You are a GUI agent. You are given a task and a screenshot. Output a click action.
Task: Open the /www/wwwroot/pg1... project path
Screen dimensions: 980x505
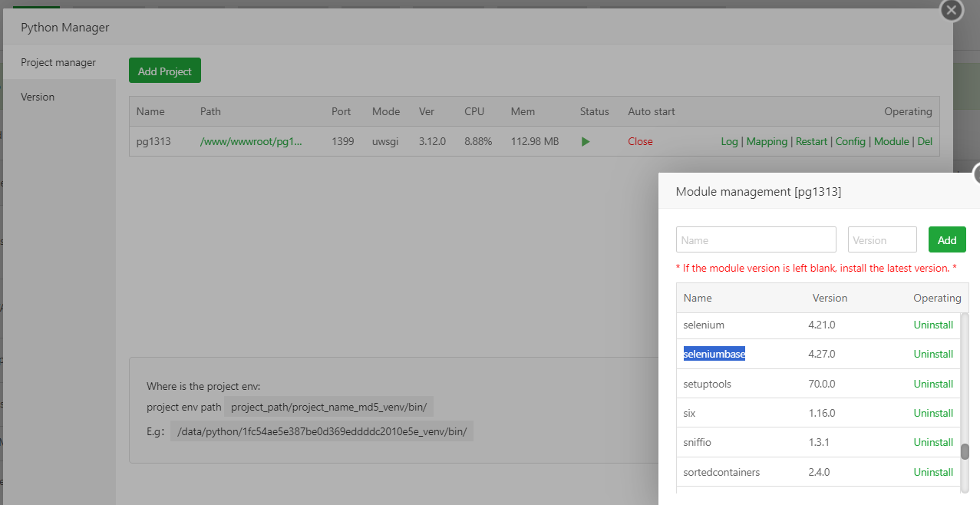[250, 142]
